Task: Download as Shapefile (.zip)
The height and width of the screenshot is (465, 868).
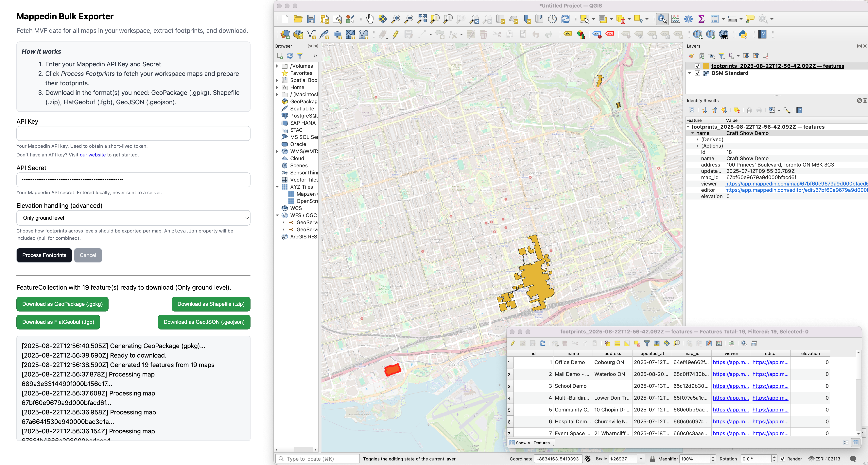Action: pyautogui.click(x=211, y=304)
